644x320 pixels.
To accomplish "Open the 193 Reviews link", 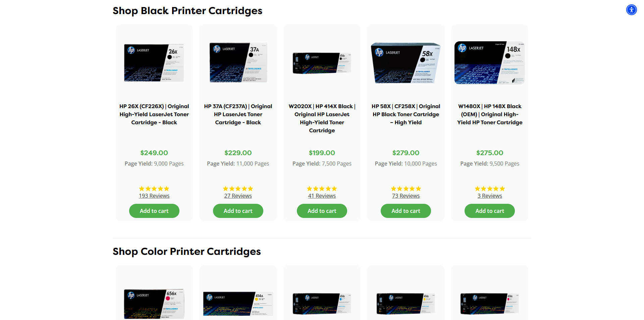I will pos(154,196).
